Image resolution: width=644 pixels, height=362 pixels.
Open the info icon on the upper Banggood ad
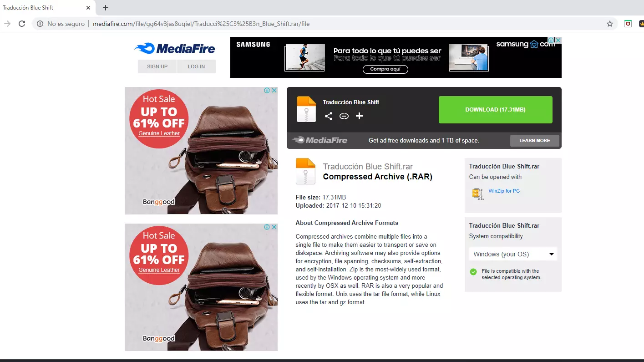[267, 90]
